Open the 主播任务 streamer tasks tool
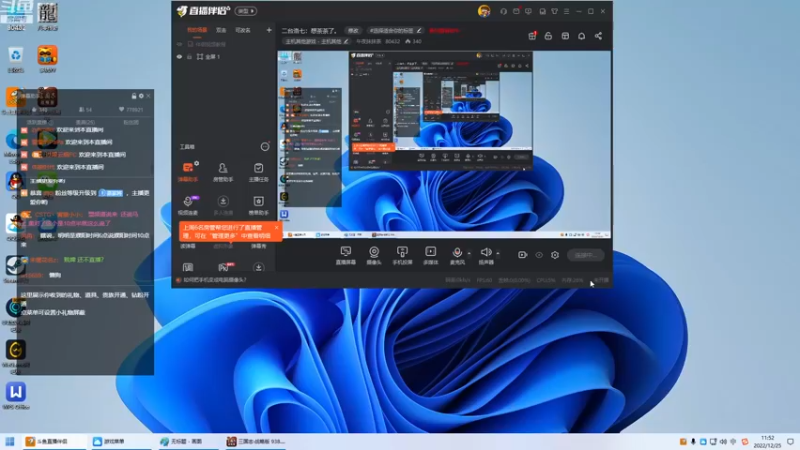This screenshot has height=450, width=800. pos(258,172)
